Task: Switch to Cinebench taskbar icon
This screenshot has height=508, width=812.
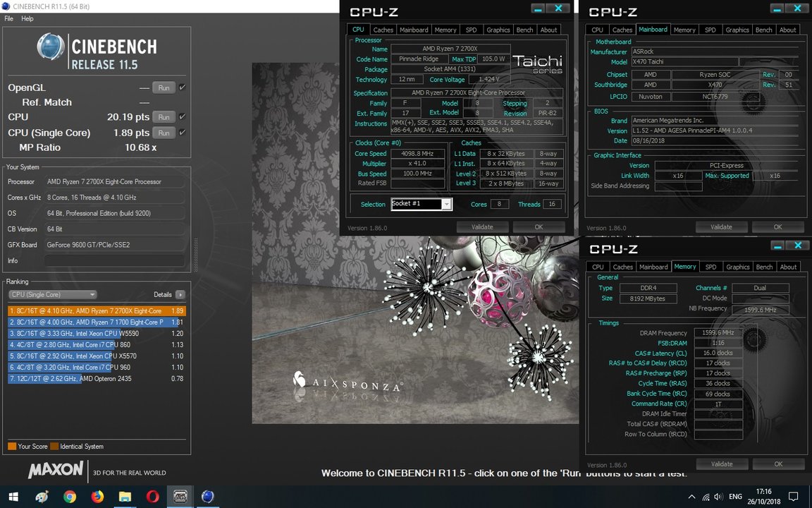Action: pos(208,497)
